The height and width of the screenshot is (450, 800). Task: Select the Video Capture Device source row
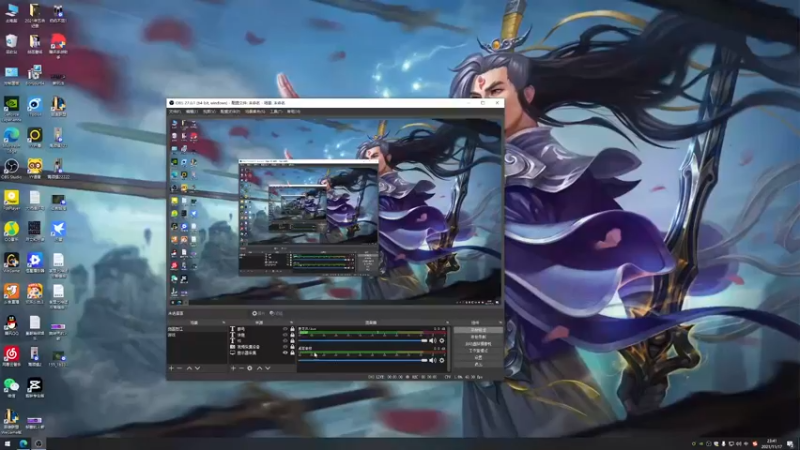[x=262, y=346]
